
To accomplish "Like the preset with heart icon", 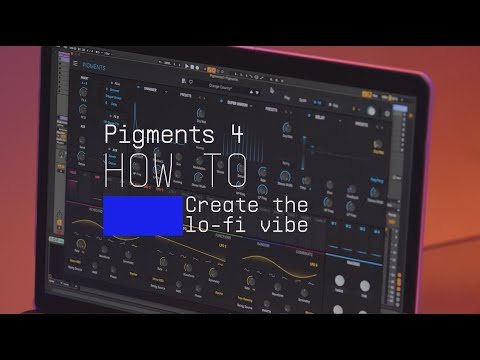I will click(x=191, y=82).
